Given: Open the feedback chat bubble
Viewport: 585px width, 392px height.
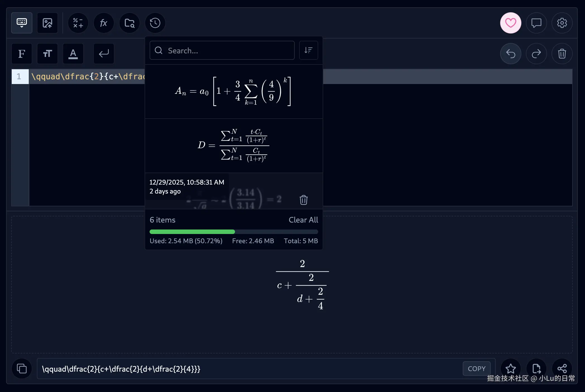Looking at the screenshot, I should (536, 23).
